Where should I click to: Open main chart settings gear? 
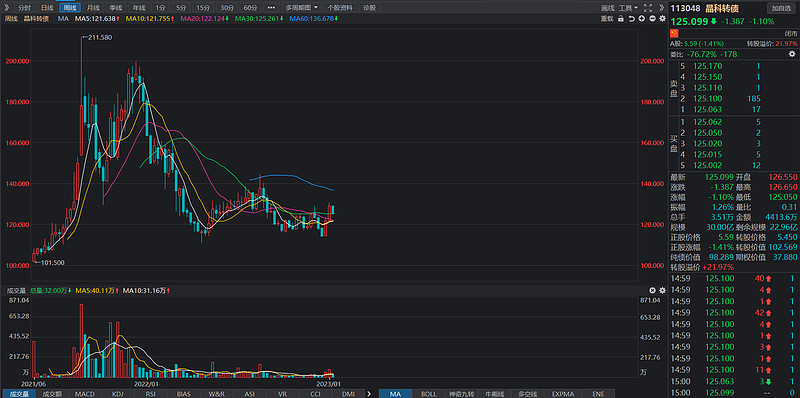pyautogui.click(x=662, y=18)
